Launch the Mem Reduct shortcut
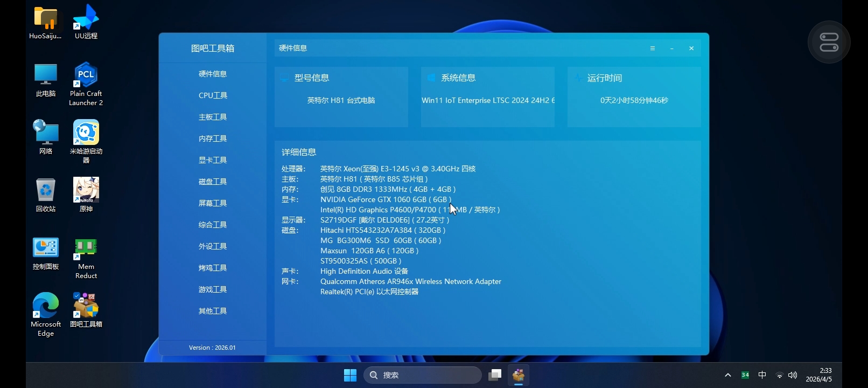This screenshot has height=388, width=868. pyautogui.click(x=86, y=259)
